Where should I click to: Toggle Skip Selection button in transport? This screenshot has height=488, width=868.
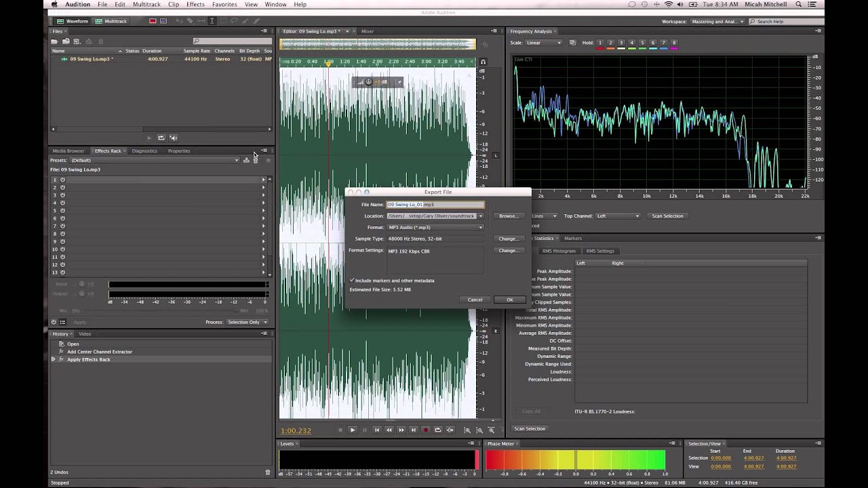450,430
